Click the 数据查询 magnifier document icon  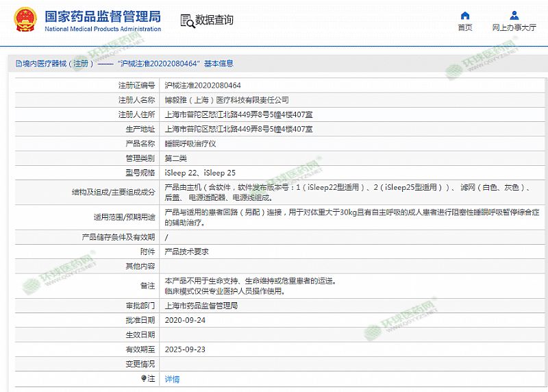pos(187,21)
